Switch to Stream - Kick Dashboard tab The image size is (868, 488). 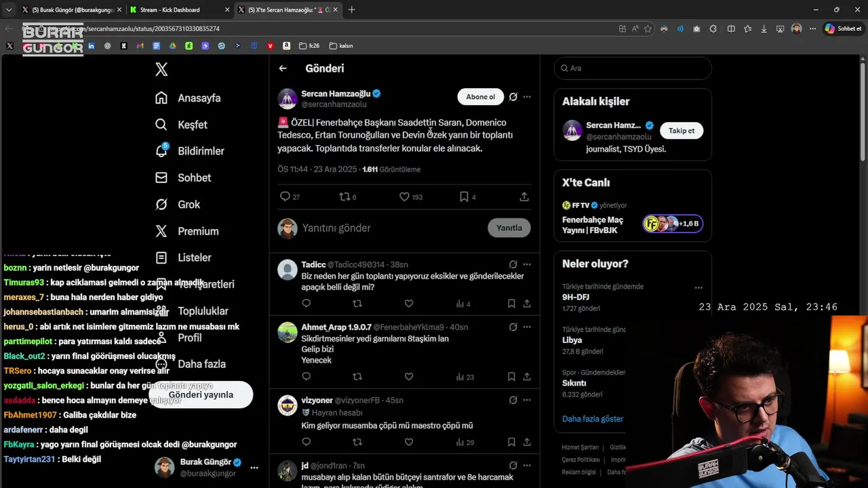coord(179,9)
